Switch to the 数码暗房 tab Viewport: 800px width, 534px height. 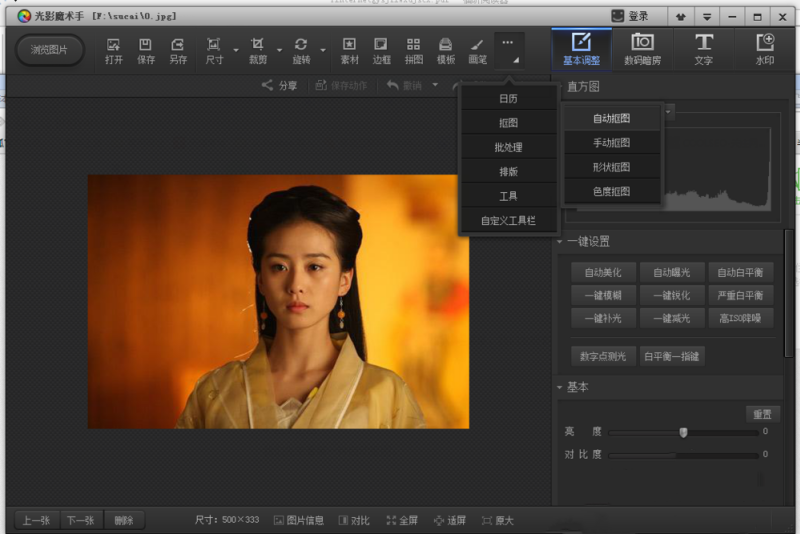coord(642,48)
